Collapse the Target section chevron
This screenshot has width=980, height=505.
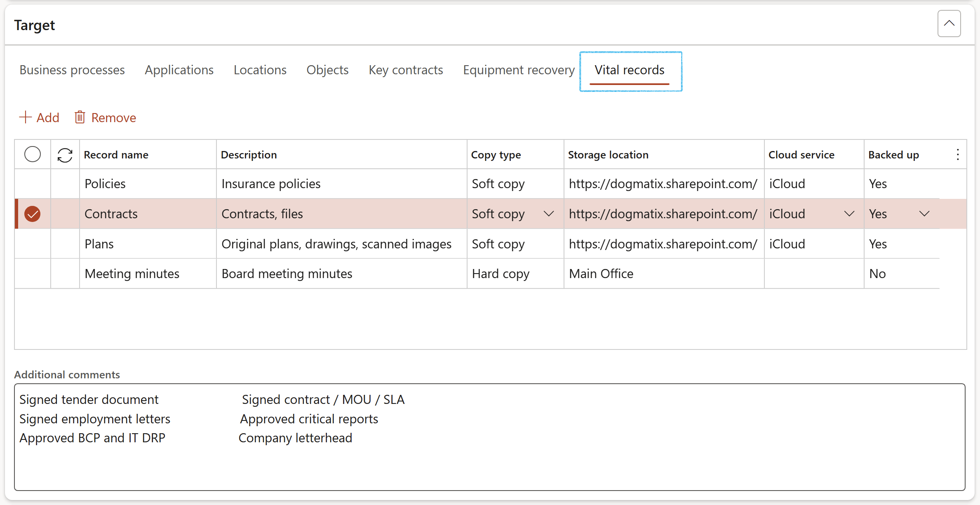pos(949,24)
